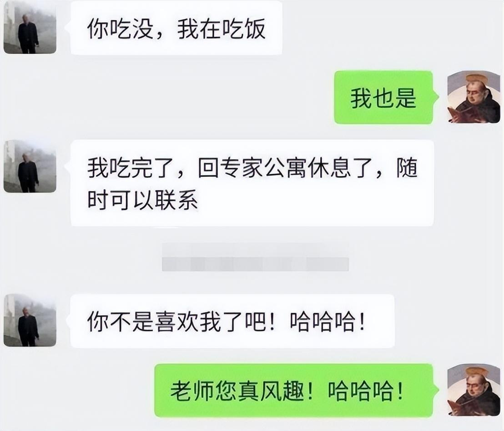Select the green reply 老师您真风趣！哈哈哈！
Image resolution: width=504 pixels, height=431 pixels.
click(293, 391)
